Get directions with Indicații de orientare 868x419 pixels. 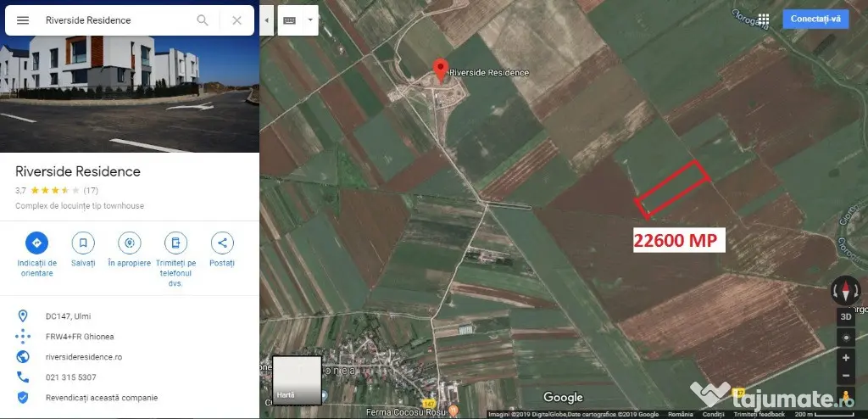(x=36, y=243)
